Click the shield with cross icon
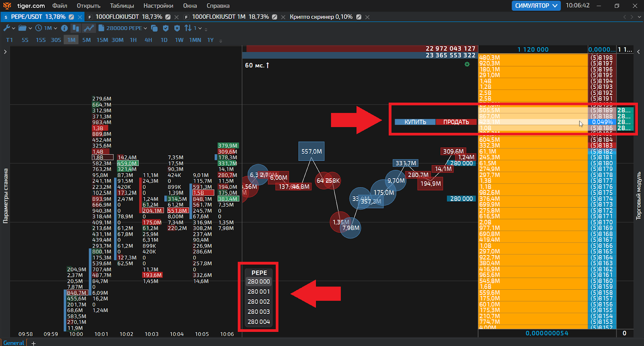The height and width of the screenshot is (346, 644). point(177,28)
